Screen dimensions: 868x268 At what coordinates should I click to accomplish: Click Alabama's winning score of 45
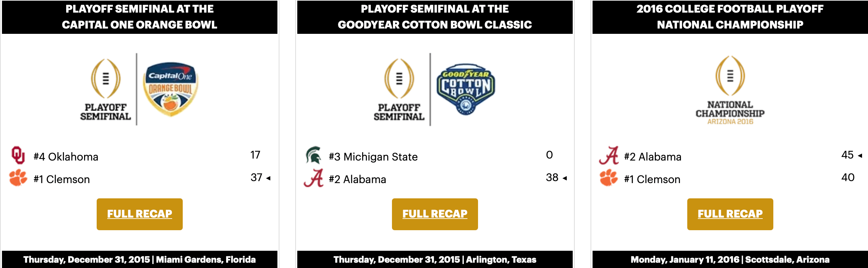[x=847, y=155]
